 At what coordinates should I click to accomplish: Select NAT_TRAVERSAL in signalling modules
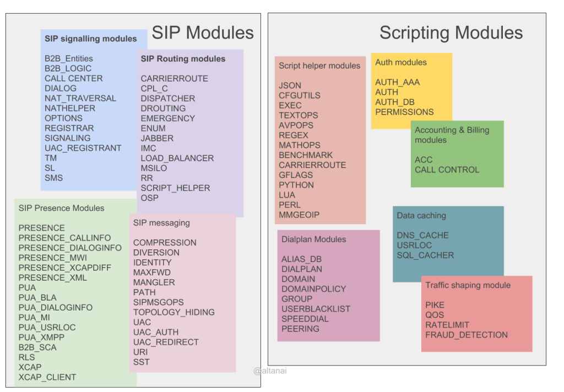point(80,98)
